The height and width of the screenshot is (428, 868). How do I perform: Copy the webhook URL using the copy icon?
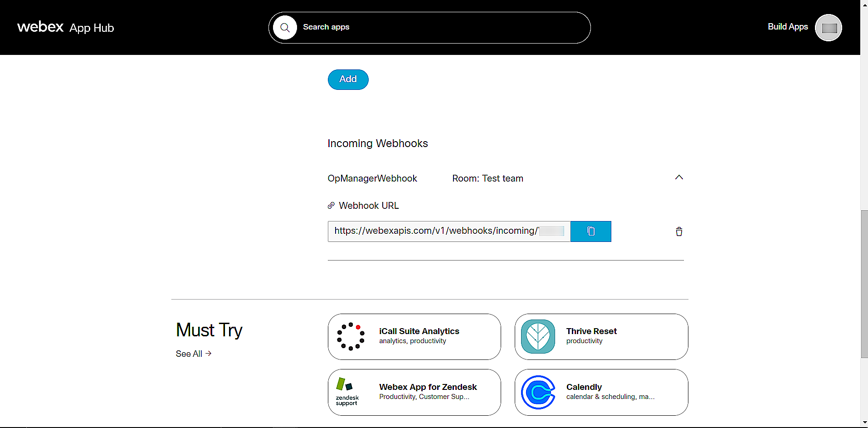[x=590, y=231]
